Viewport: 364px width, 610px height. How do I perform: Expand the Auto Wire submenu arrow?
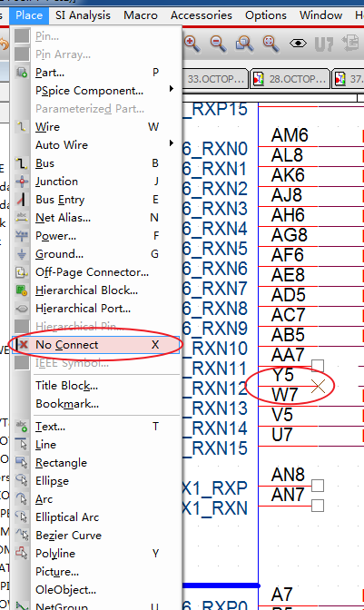pyautogui.click(x=172, y=143)
